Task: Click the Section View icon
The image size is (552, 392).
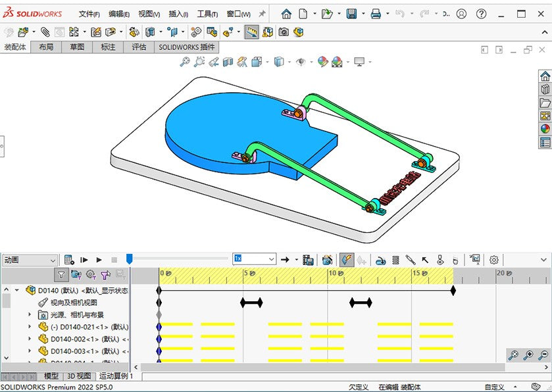Action: coord(228,62)
